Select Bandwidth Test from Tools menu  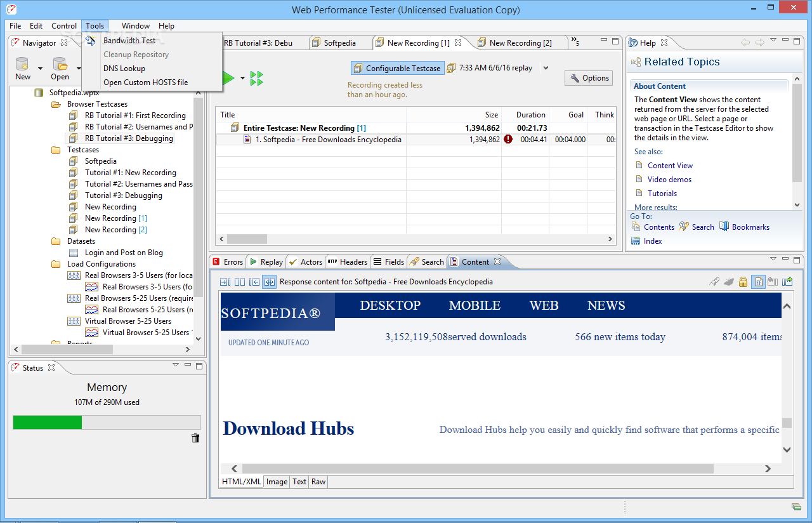(x=129, y=40)
